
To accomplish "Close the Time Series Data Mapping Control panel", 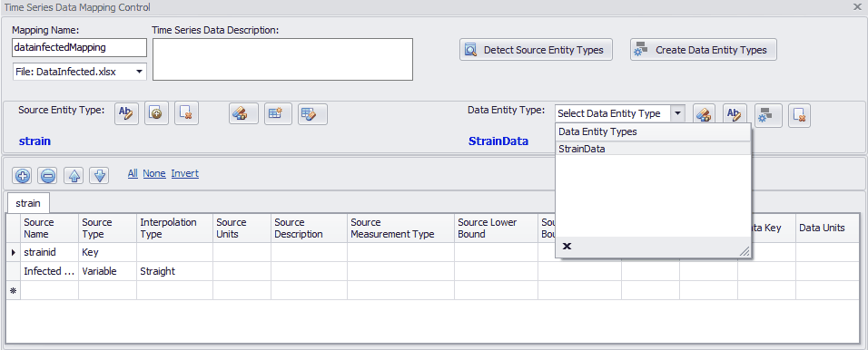I will (857, 7).
